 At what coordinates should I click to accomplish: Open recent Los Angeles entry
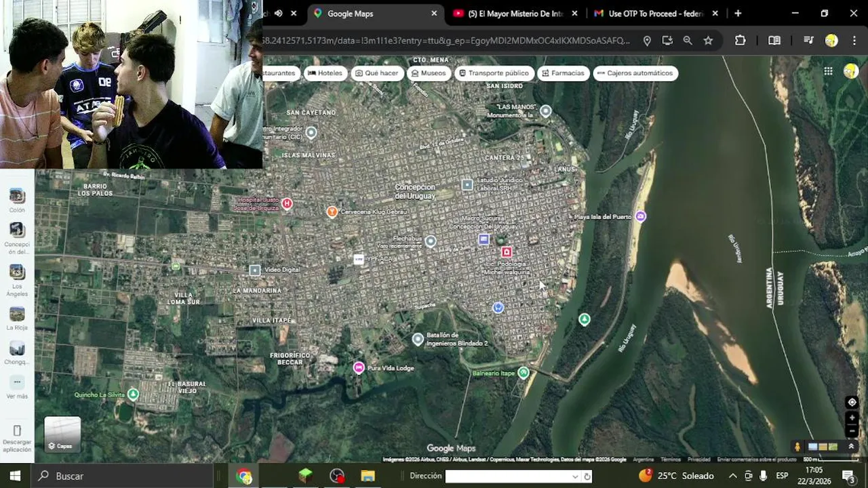click(17, 280)
